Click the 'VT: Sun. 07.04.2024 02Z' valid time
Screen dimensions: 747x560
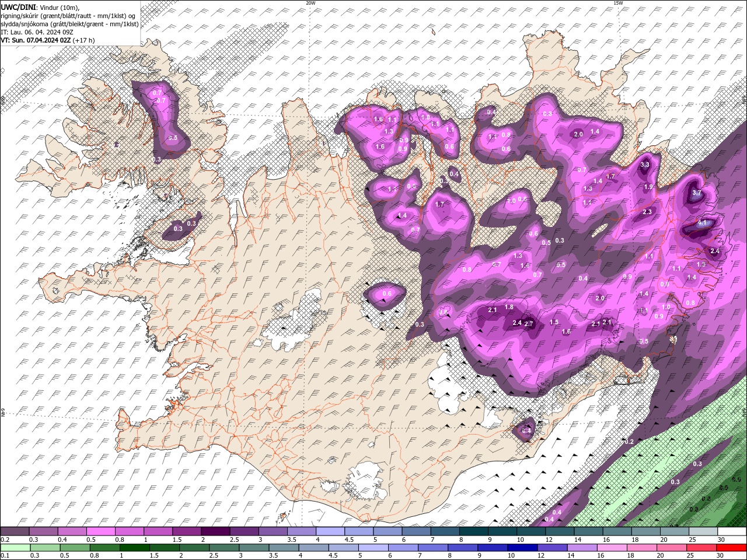[x=36, y=40]
